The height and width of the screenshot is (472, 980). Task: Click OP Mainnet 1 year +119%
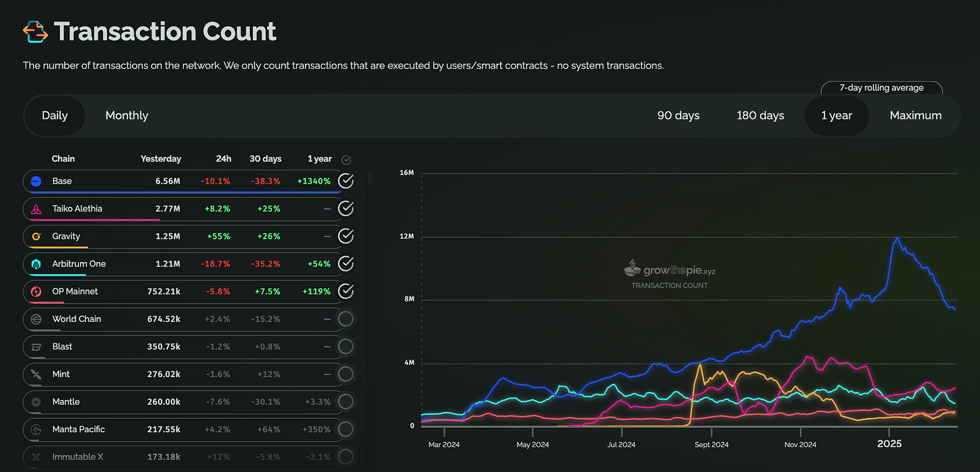(316, 292)
